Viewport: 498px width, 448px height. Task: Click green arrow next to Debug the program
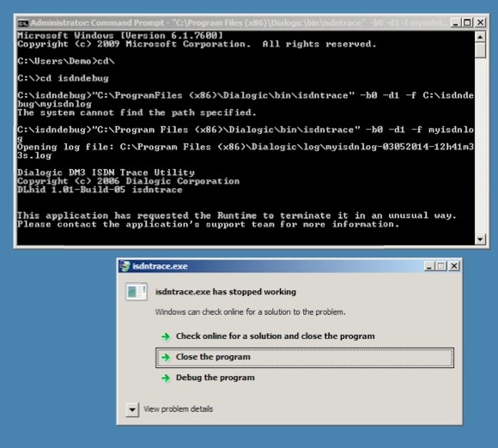pyautogui.click(x=166, y=378)
